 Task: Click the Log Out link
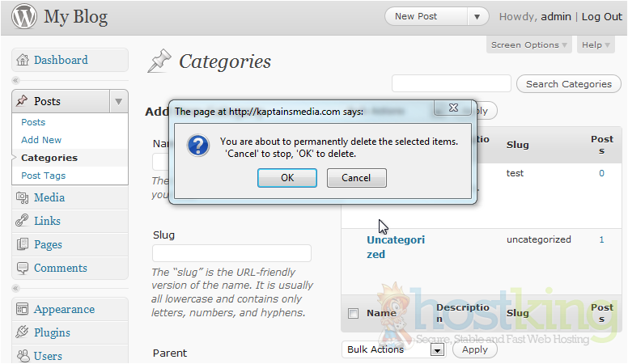coord(601,17)
